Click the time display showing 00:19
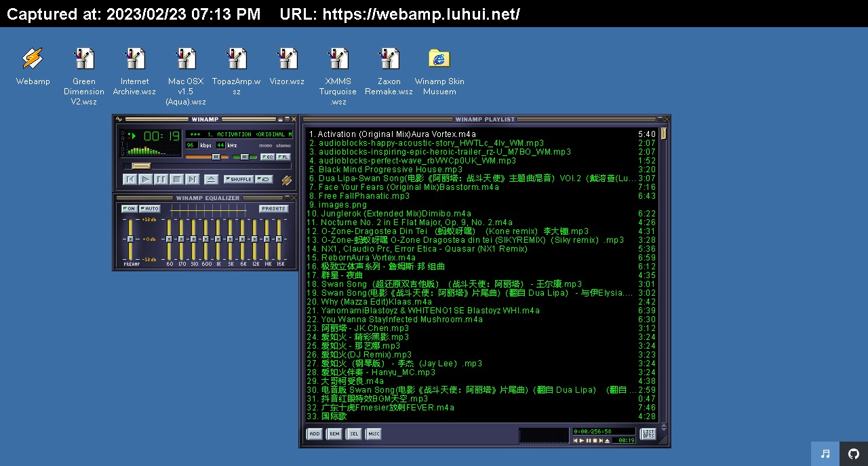 pyautogui.click(x=161, y=136)
